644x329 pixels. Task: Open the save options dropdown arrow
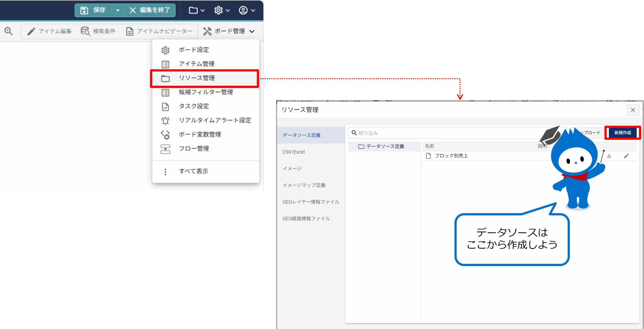point(118,10)
